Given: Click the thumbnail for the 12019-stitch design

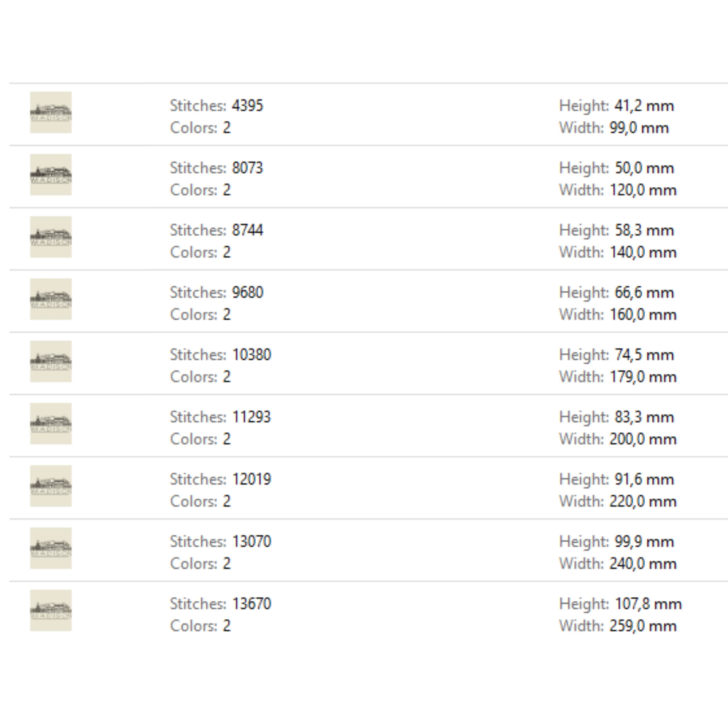Looking at the screenshot, I should click(51, 486).
